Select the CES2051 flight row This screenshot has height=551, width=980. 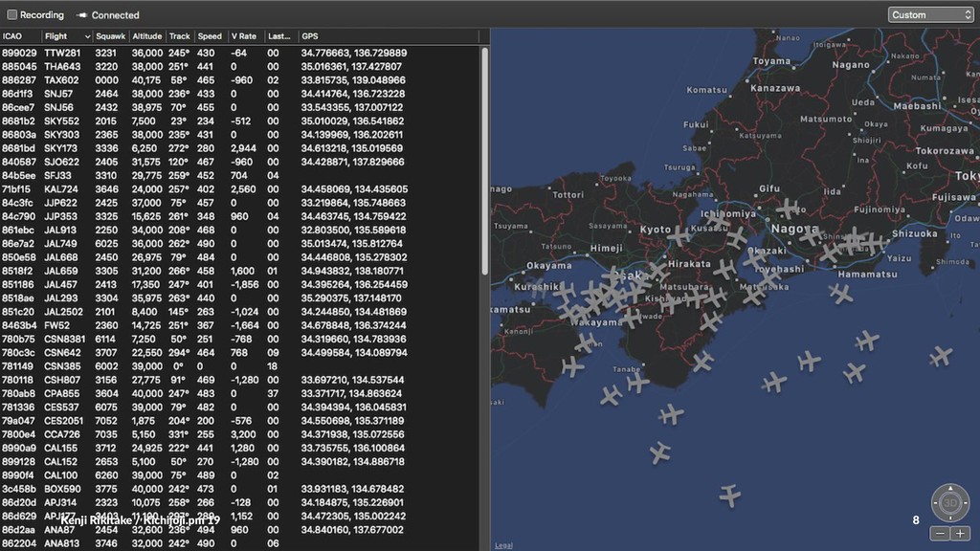pyautogui.click(x=240, y=421)
